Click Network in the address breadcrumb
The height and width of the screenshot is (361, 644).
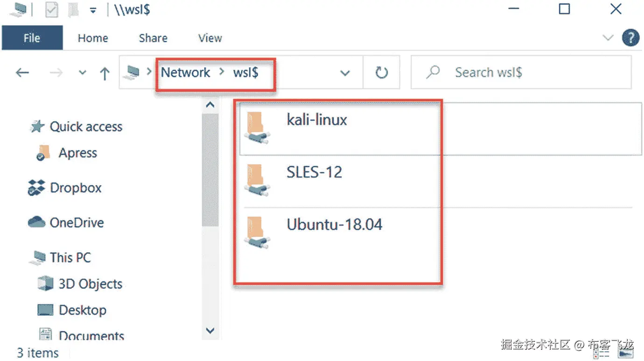[x=186, y=72]
